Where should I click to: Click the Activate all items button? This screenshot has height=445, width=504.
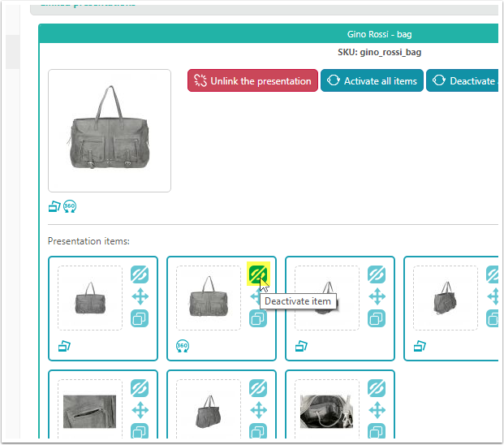click(x=372, y=80)
